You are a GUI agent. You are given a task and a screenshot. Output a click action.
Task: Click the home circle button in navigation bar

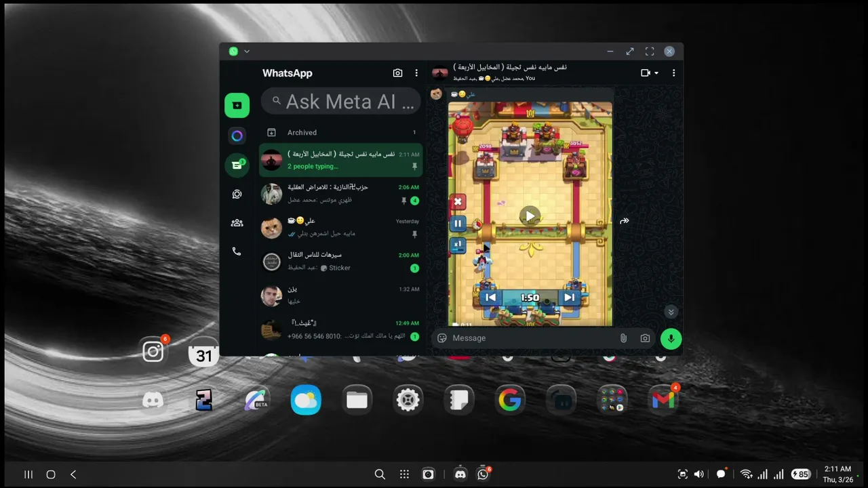(x=50, y=474)
